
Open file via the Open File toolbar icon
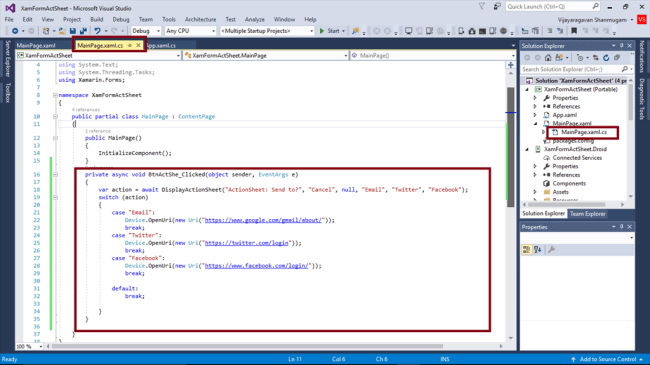62,31
